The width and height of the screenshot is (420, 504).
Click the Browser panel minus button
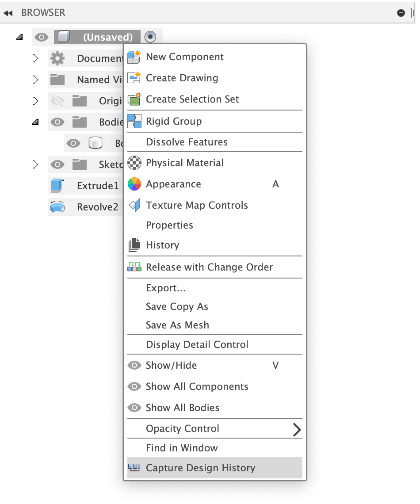click(x=401, y=13)
